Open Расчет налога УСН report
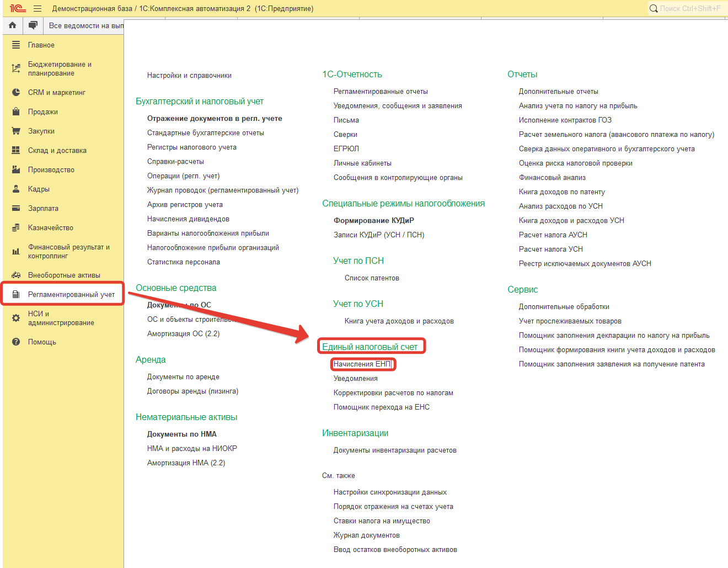This screenshot has width=728, height=568. [550, 250]
